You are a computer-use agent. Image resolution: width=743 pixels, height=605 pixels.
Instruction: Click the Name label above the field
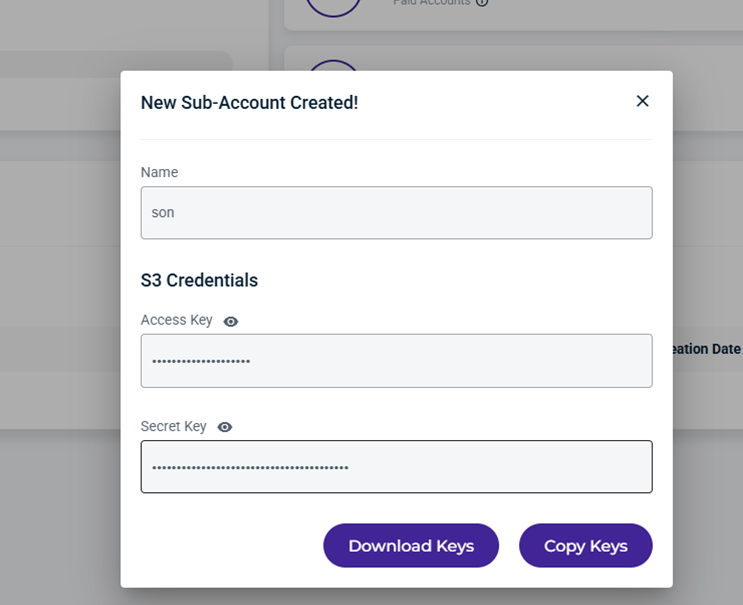click(x=159, y=172)
